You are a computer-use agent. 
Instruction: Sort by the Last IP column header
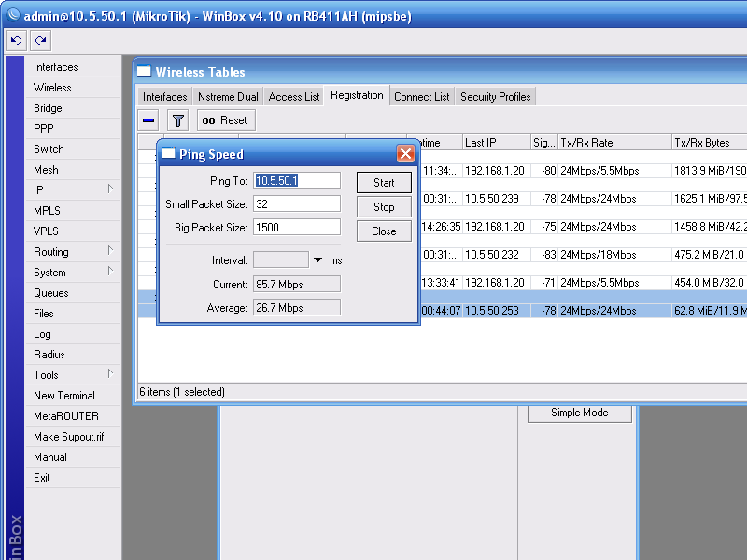(497, 143)
